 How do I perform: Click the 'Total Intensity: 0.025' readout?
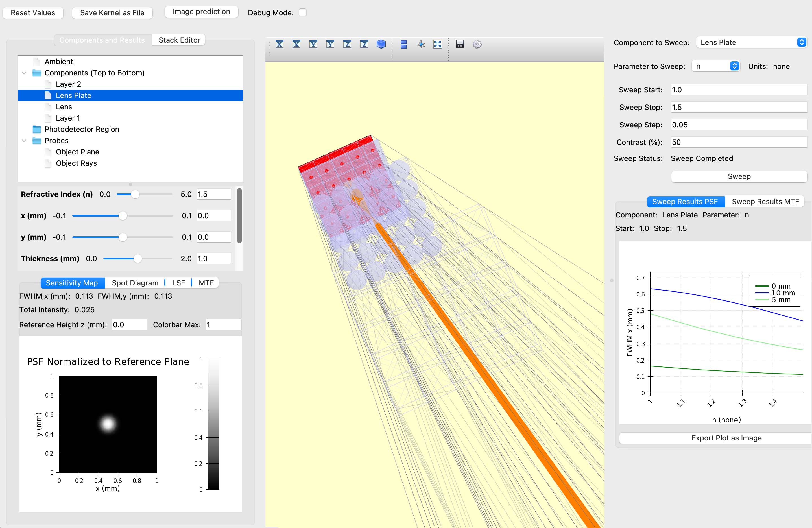tap(57, 309)
